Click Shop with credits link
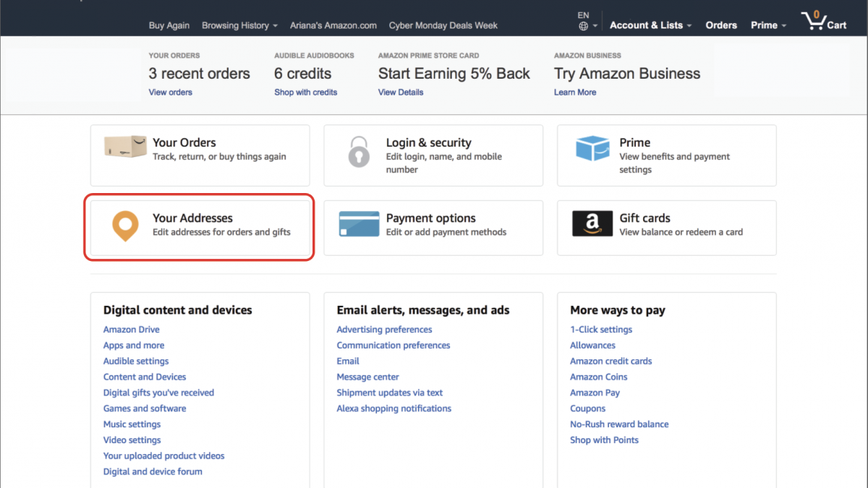868x488 pixels. [x=306, y=93]
